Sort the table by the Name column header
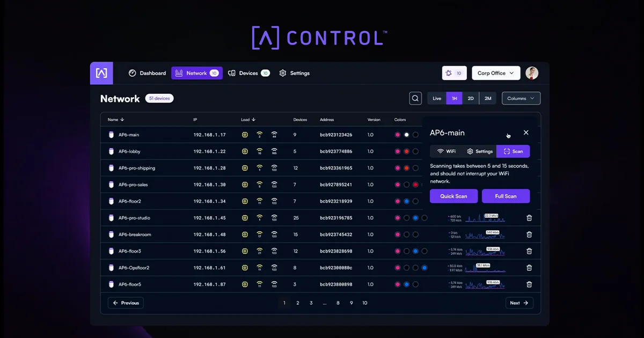Viewport: 644px width, 338px height. [x=116, y=120]
